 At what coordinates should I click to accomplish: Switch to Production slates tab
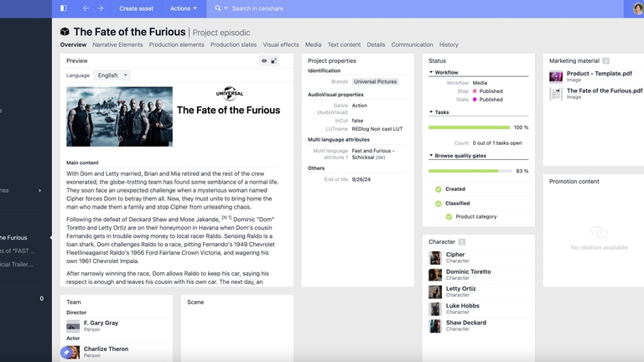coord(233,44)
